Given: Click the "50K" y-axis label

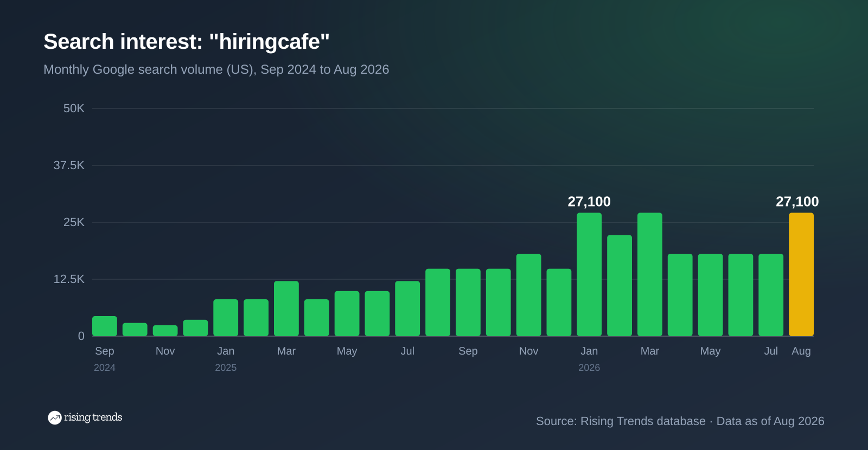Looking at the screenshot, I should pos(74,108).
